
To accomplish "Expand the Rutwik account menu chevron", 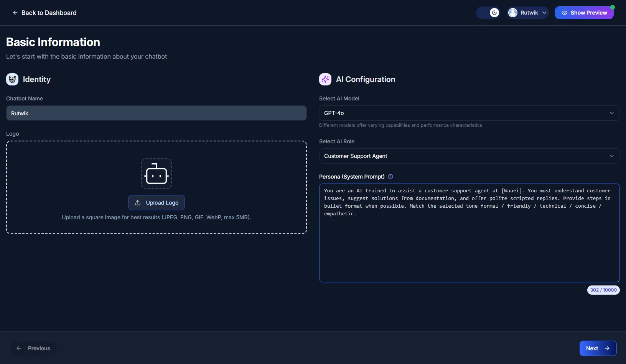I will tap(544, 13).
